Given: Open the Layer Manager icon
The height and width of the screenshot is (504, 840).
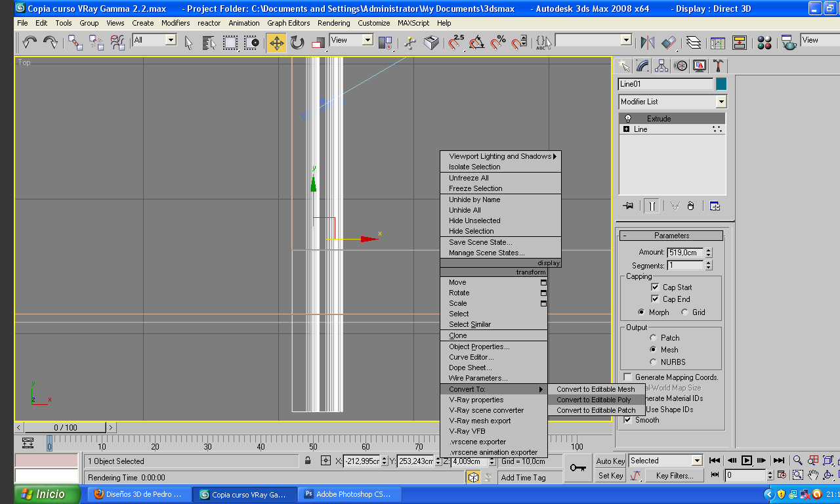Looking at the screenshot, I should [x=694, y=43].
